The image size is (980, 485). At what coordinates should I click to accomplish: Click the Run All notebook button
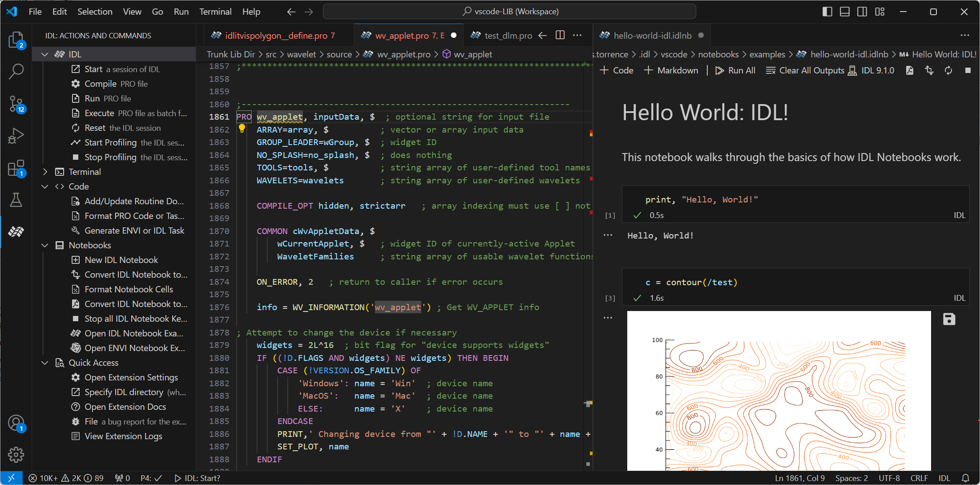click(x=735, y=70)
